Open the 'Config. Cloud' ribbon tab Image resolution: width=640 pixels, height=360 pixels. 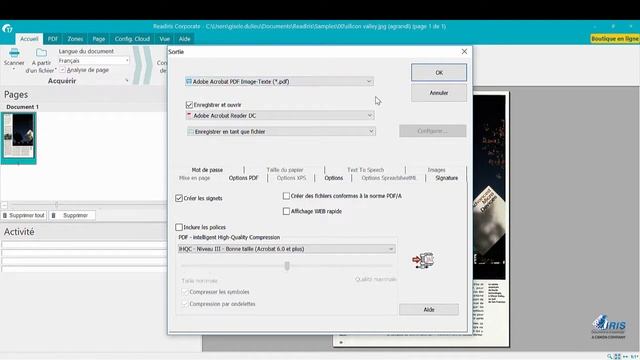point(132,39)
